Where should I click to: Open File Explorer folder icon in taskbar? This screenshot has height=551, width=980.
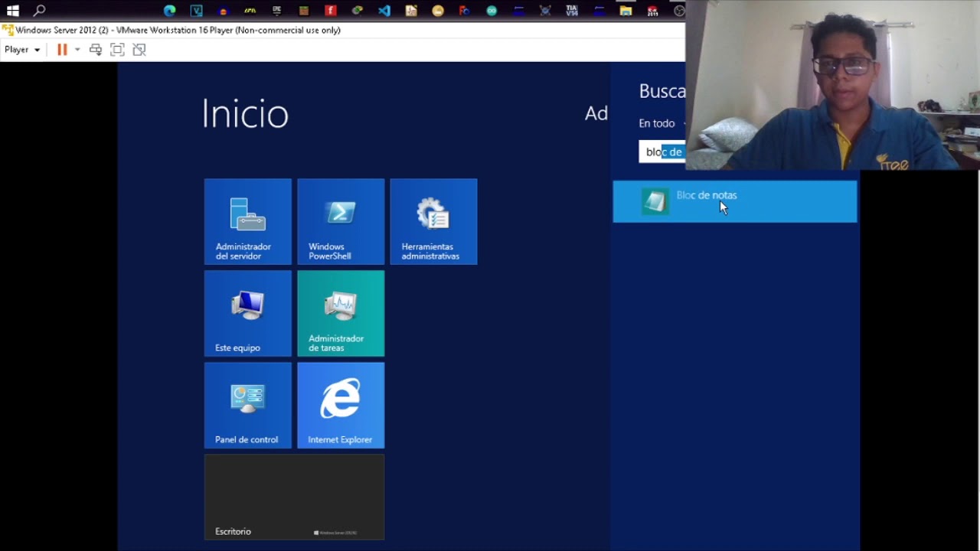pyautogui.click(x=626, y=11)
